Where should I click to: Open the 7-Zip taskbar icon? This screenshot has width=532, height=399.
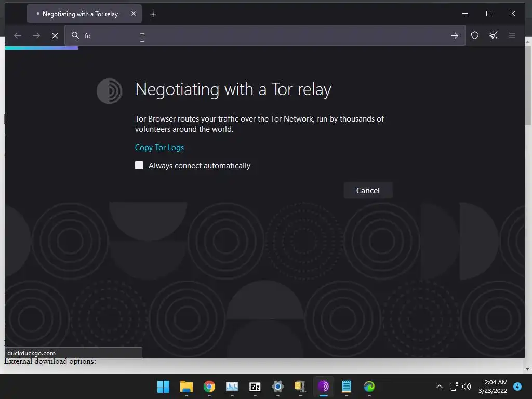coord(255,387)
